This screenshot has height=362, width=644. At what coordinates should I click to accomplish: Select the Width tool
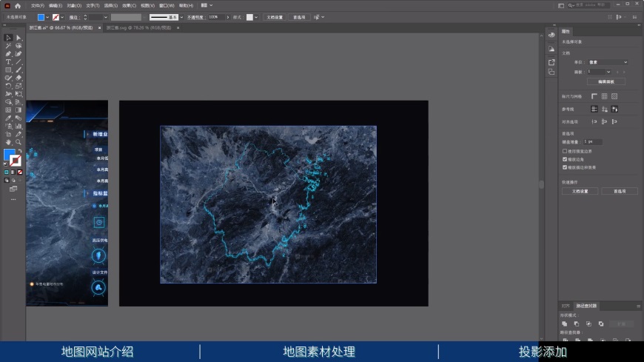coord(8,94)
